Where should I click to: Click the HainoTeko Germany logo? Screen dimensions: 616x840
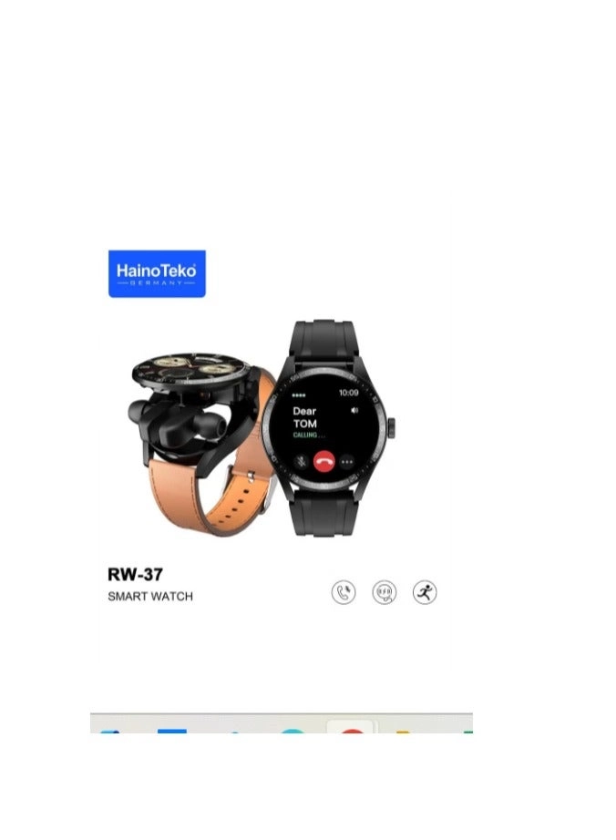click(157, 273)
